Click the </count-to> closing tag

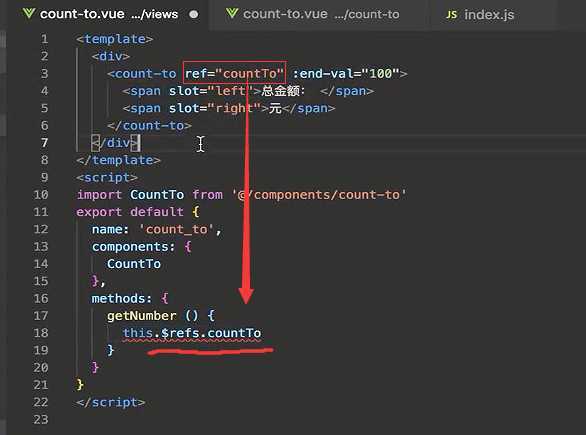pyautogui.click(x=149, y=125)
